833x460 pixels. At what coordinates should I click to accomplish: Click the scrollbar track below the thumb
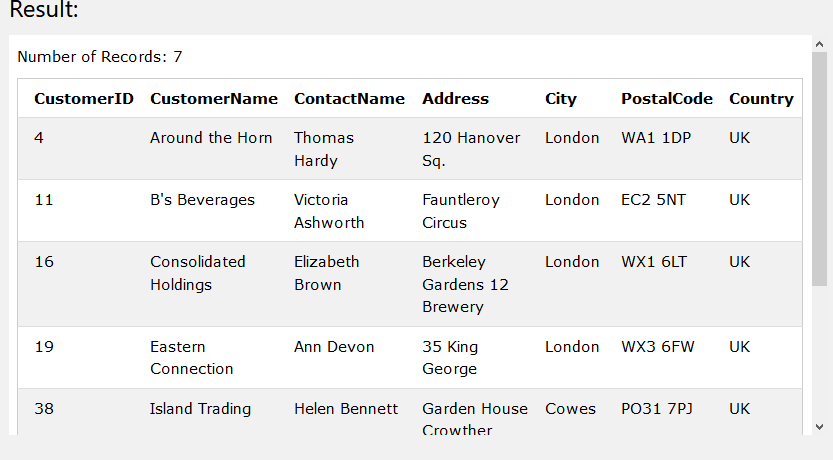point(819,350)
